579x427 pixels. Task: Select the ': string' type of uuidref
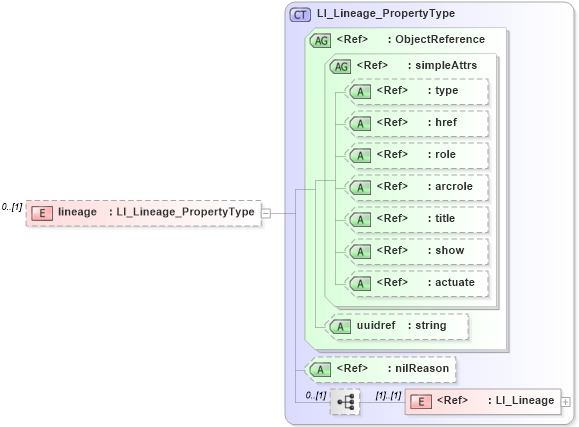tap(427, 326)
